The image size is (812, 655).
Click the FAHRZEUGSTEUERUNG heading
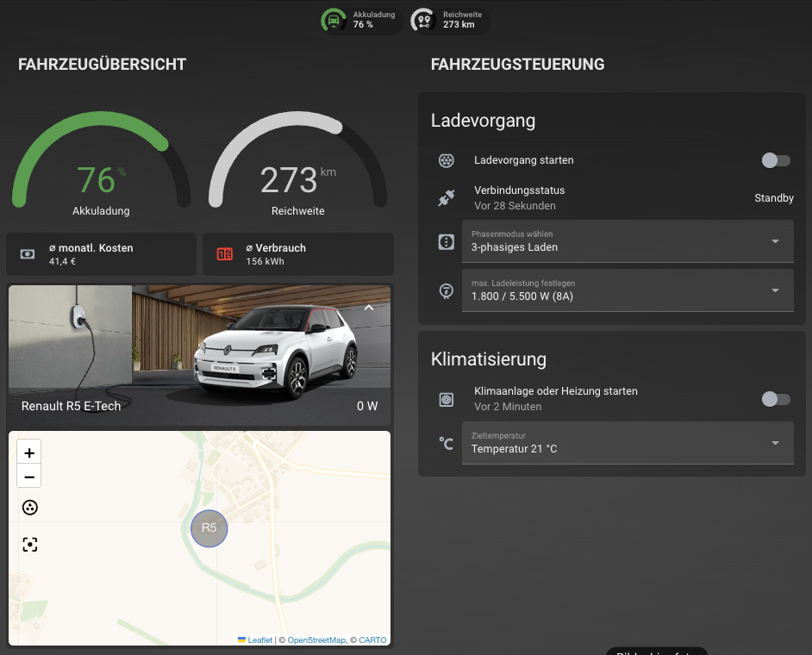click(517, 64)
